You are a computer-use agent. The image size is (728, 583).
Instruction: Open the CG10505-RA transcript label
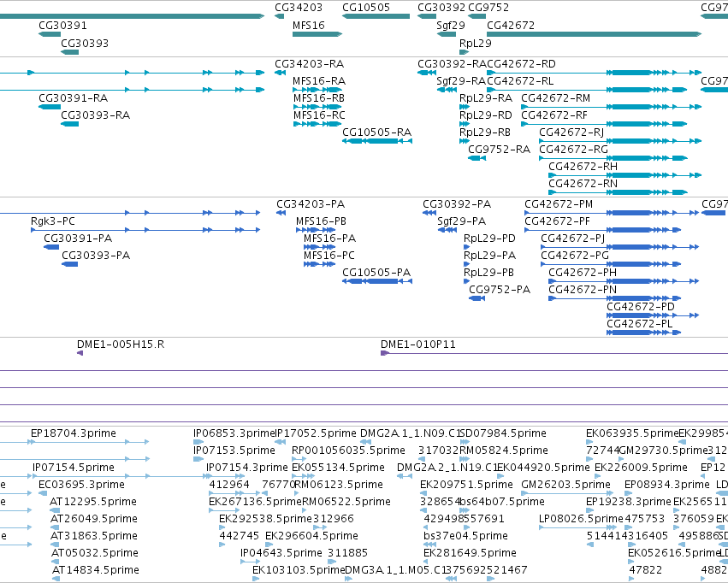click(377, 132)
